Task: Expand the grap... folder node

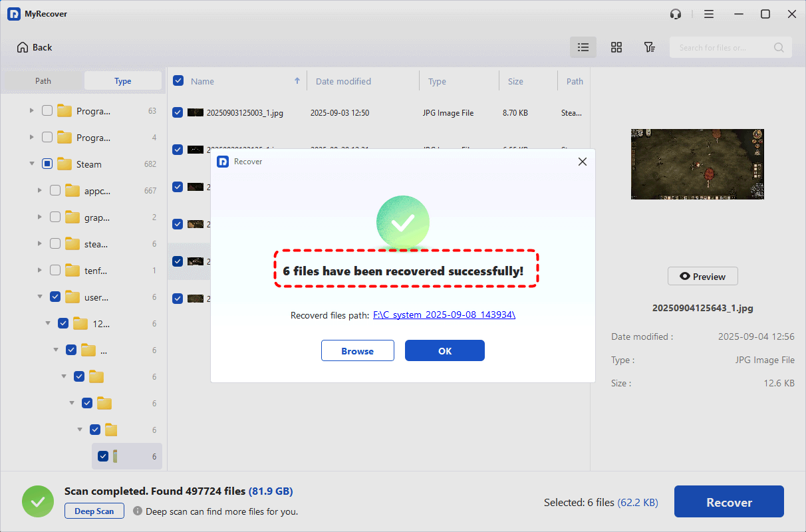Action: pos(39,217)
